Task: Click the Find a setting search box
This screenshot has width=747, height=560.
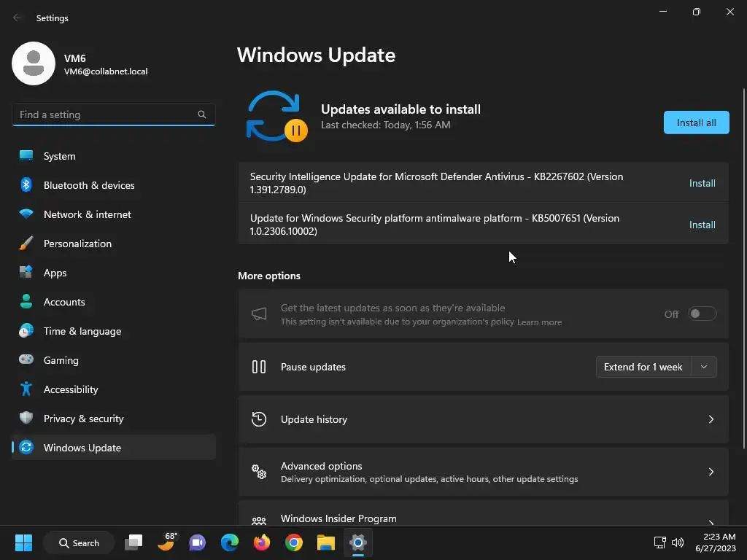Action: [x=113, y=114]
